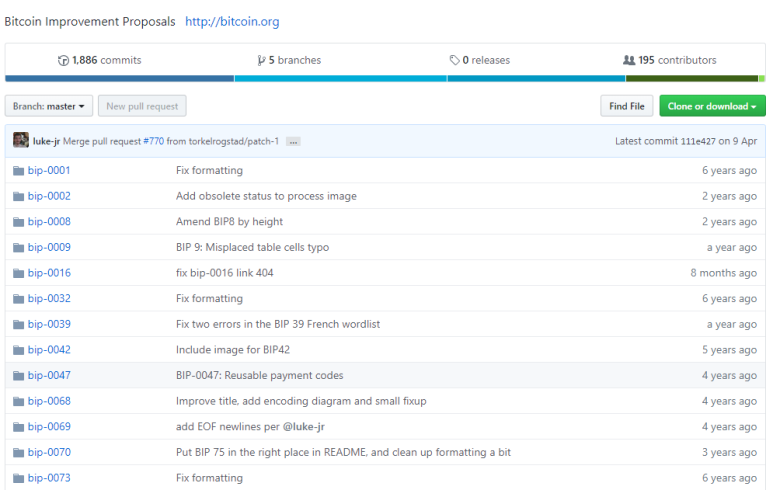773x490 pixels.
Task: View the 5 branches page
Action: pyautogui.click(x=289, y=60)
